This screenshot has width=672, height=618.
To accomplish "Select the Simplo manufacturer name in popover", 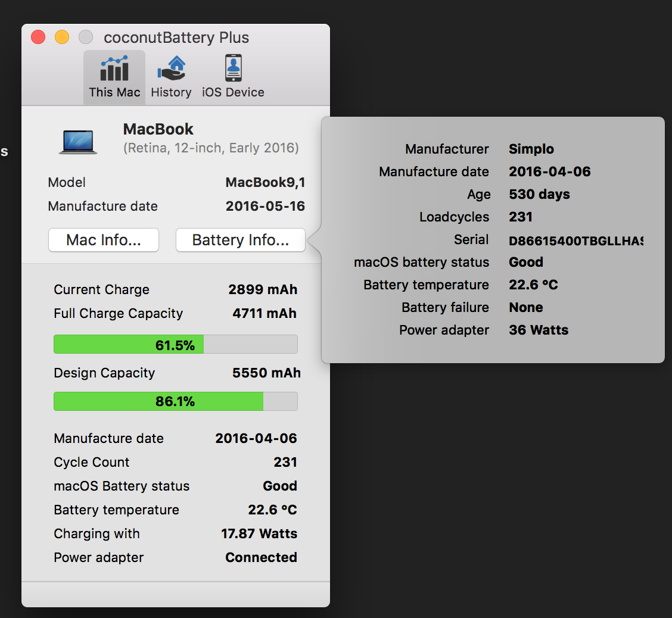I will [x=531, y=149].
